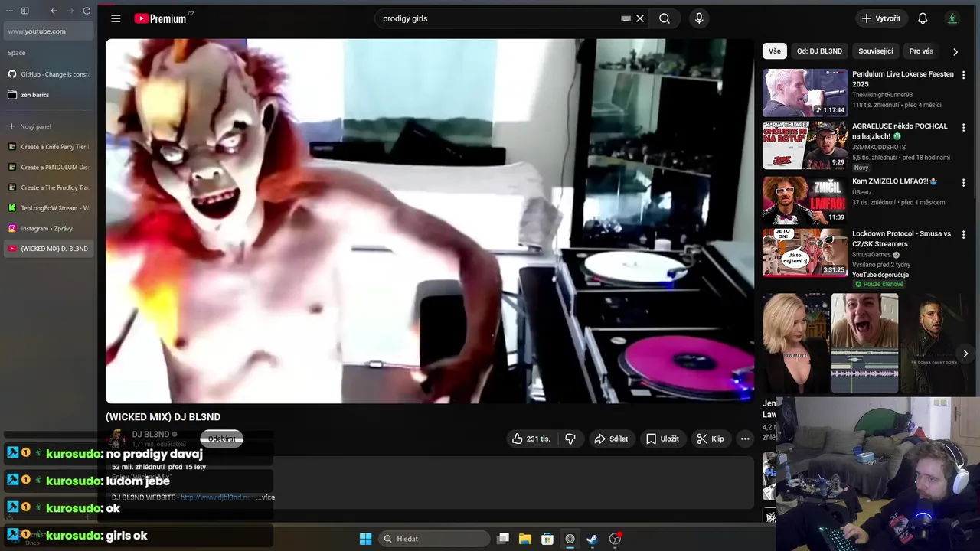Click the www.youtube.com address bar

click(49, 31)
